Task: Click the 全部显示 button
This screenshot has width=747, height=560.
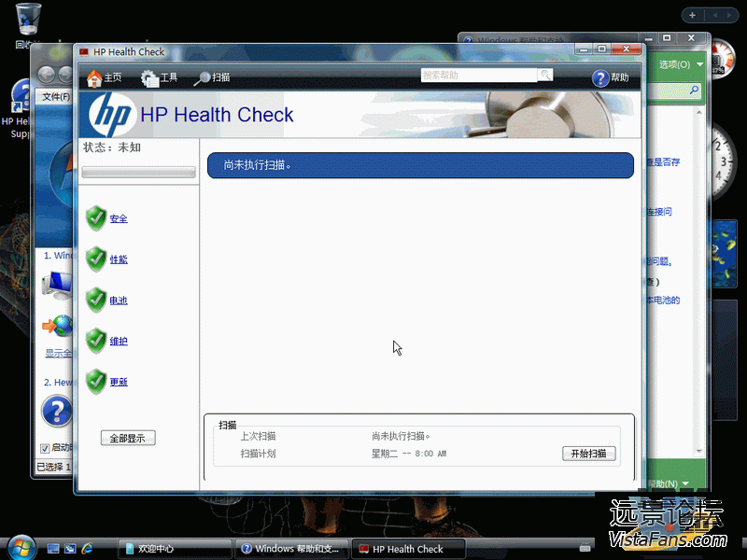Action: 128,438
